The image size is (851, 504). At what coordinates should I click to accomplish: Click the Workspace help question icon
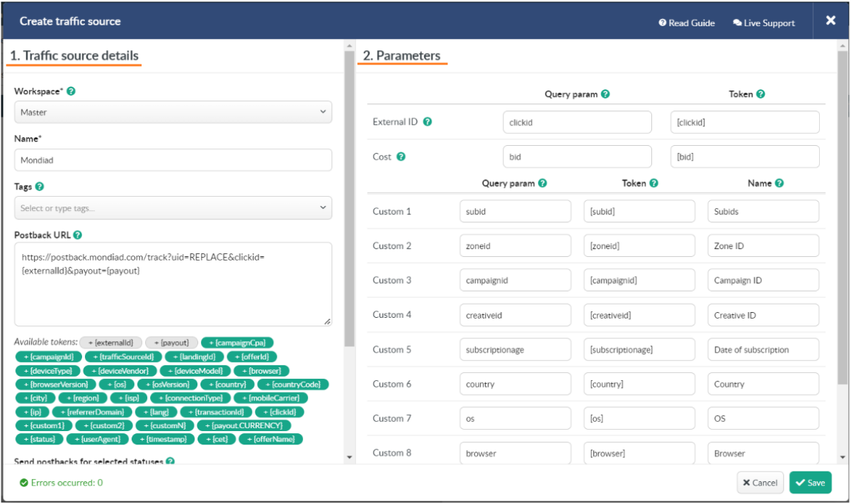pyautogui.click(x=72, y=92)
